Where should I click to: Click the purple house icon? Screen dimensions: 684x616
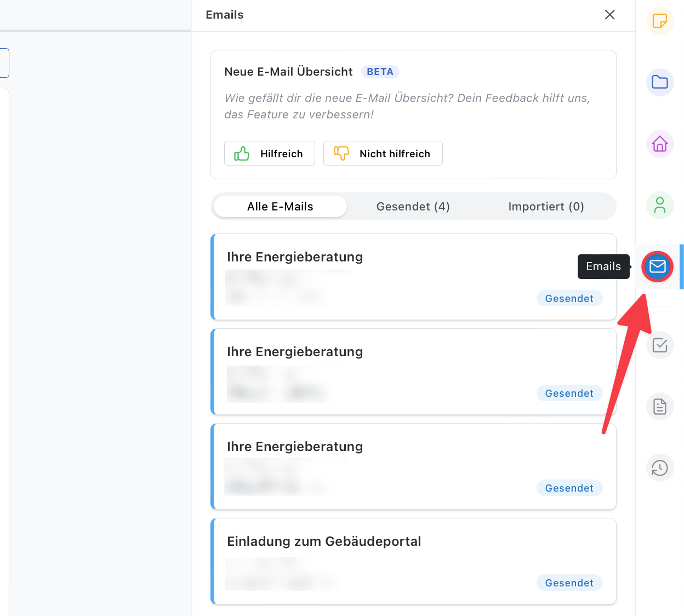tap(660, 144)
